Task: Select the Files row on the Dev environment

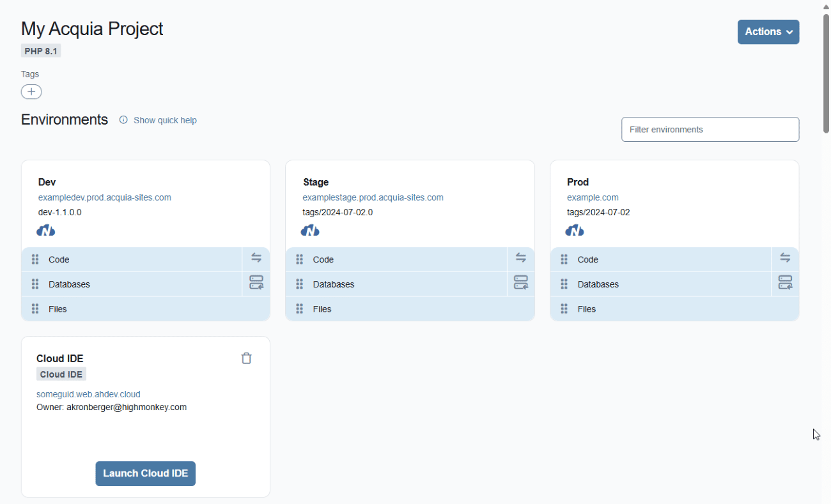Action: pos(58,309)
